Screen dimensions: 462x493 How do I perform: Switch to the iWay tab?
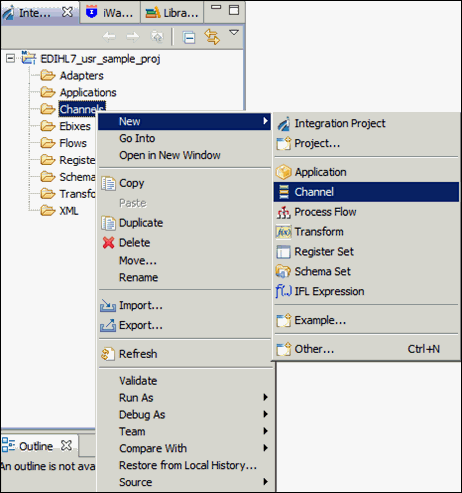(x=110, y=13)
